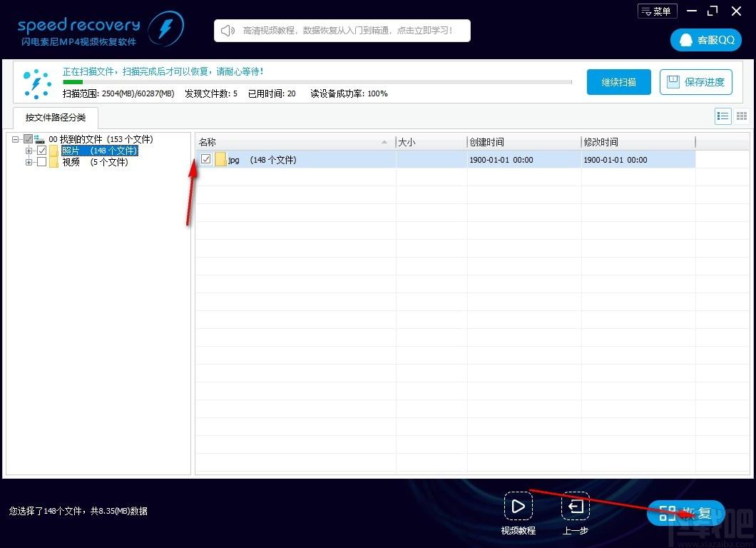Select 照片 (148 个文件) tree item
This screenshot has height=548, width=756.
click(x=100, y=151)
